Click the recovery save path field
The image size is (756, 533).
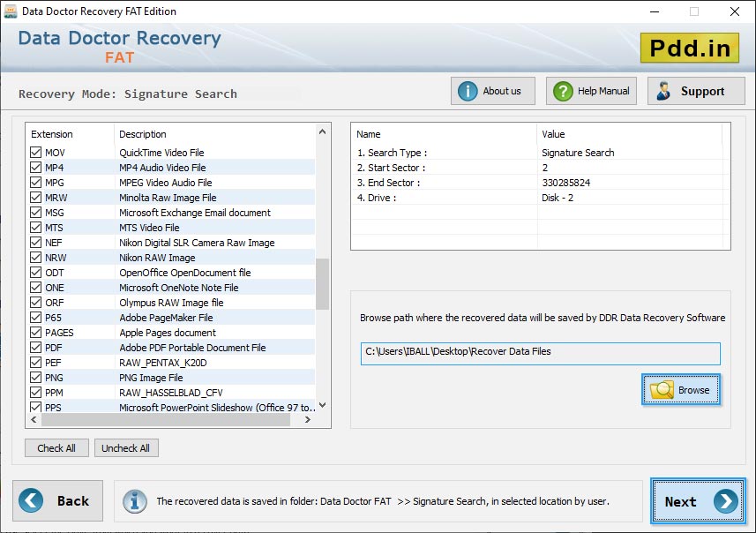click(x=540, y=354)
